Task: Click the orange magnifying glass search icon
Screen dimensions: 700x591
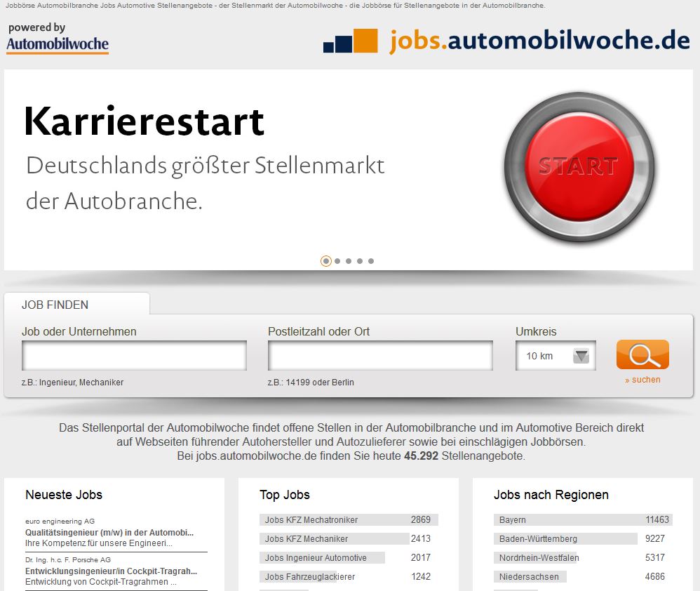Action: click(642, 354)
